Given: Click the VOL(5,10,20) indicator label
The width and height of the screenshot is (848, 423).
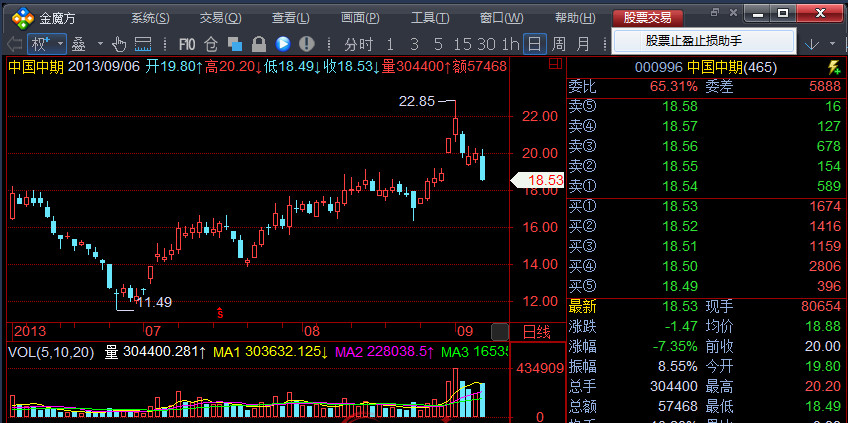Looking at the screenshot, I should click(51, 353).
